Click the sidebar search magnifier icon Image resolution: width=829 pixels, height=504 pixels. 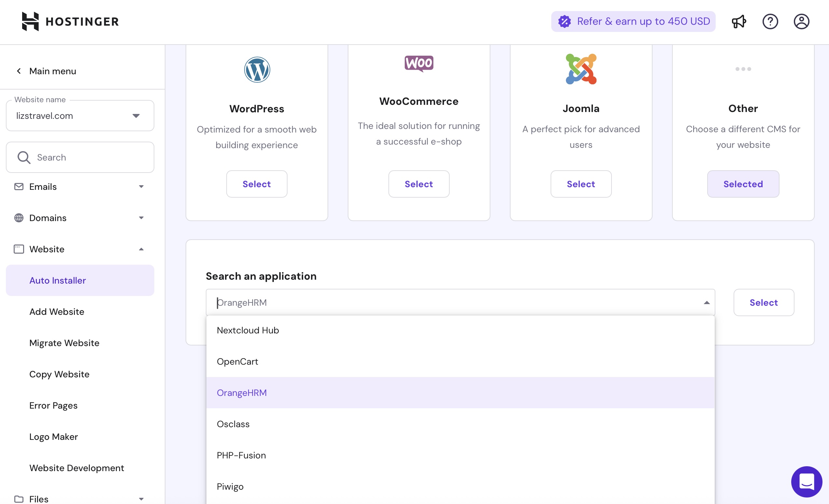pyautogui.click(x=24, y=158)
